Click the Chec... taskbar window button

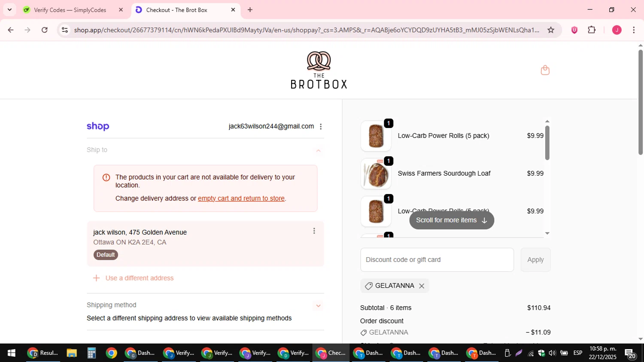[x=331, y=353]
